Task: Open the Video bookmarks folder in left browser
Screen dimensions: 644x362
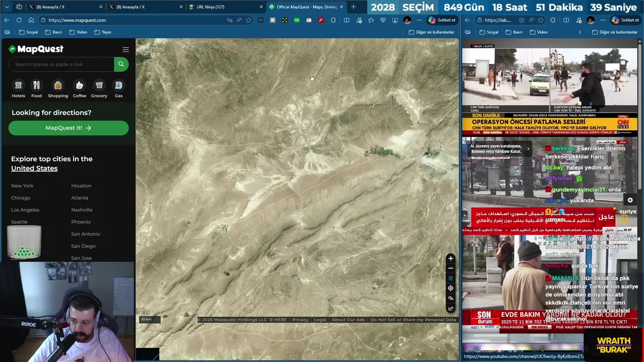Action: 78,32
